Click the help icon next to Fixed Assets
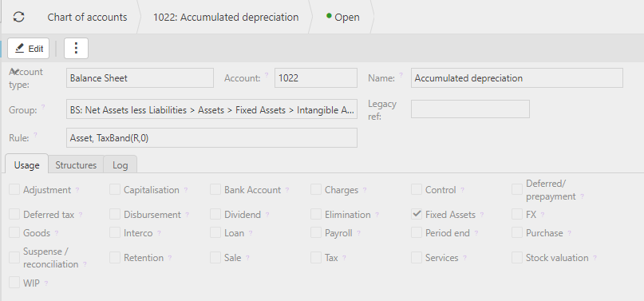644x301 pixels. point(482,215)
